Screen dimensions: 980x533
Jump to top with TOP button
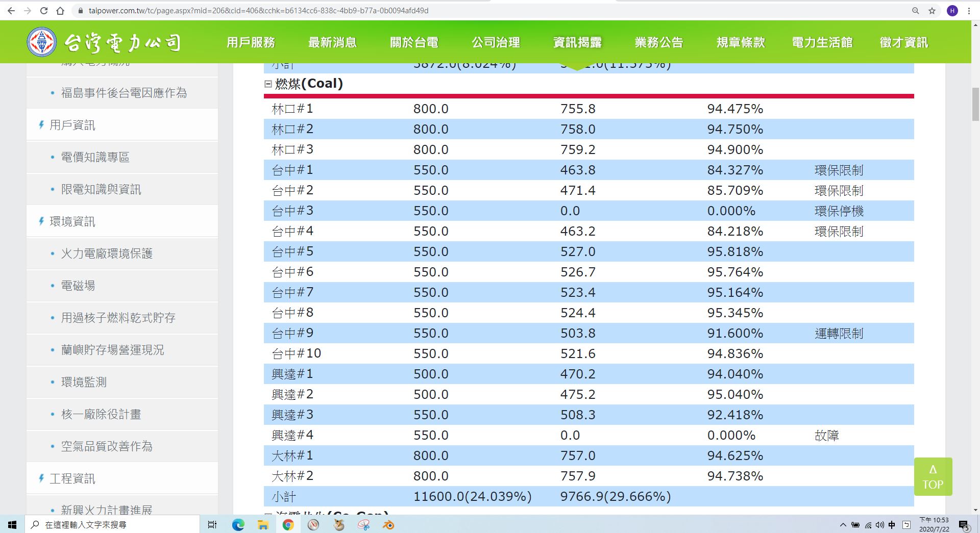click(x=933, y=477)
